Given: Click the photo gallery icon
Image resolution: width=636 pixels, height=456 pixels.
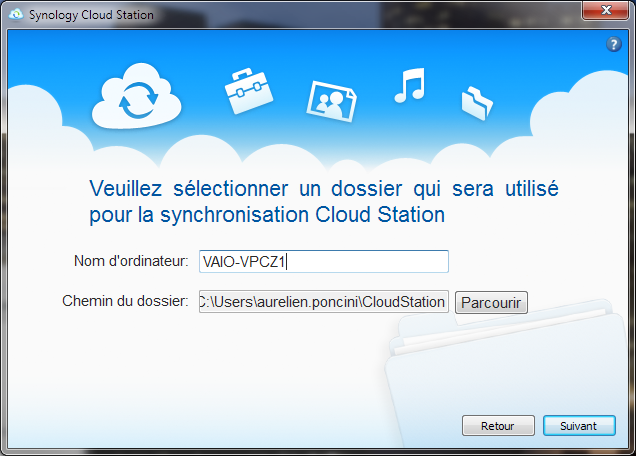Looking at the screenshot, I should [x=330, y=96].
